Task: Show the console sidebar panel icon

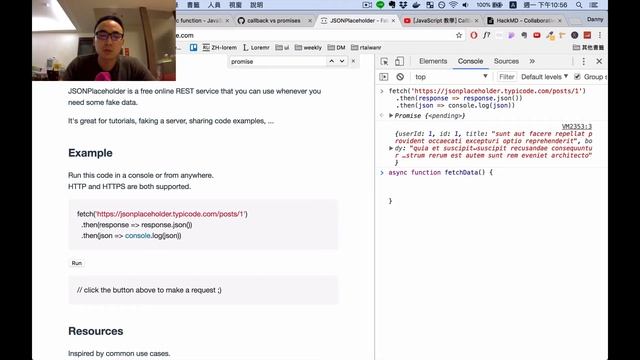Action: [384, 77]
